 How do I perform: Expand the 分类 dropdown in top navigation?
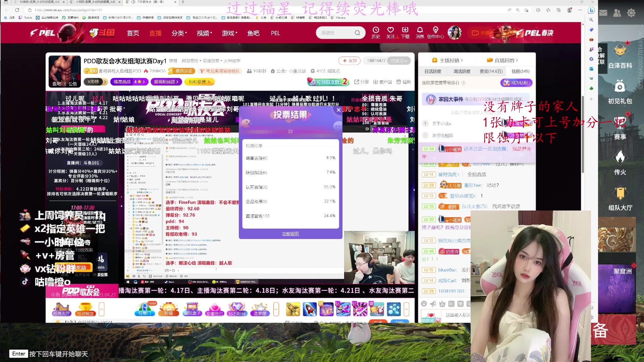178,33
